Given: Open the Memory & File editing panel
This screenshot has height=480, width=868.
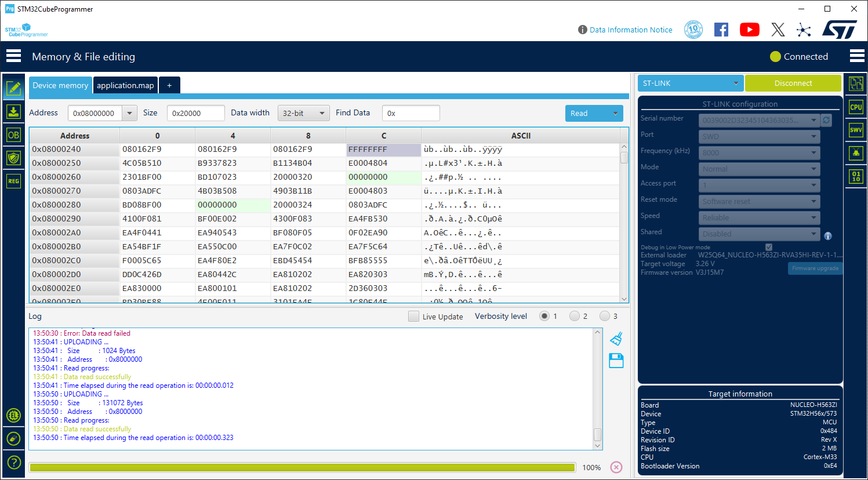Looking at the screenshot, I should click(x=13, y=88).
